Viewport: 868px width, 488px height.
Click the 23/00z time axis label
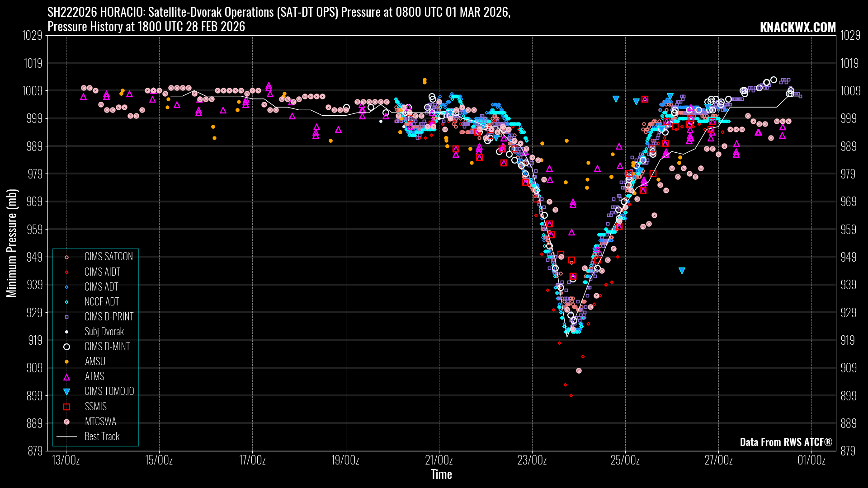pyautogui.click(x=532, y=460)
